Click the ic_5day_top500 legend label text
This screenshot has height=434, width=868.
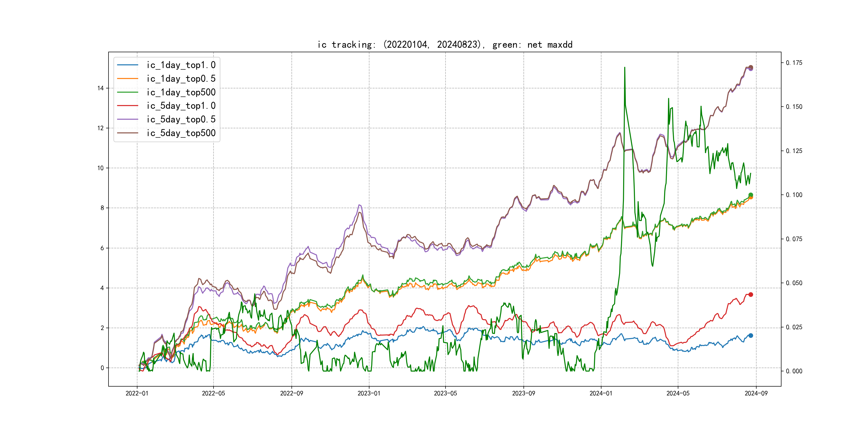(x=181, y=133)
